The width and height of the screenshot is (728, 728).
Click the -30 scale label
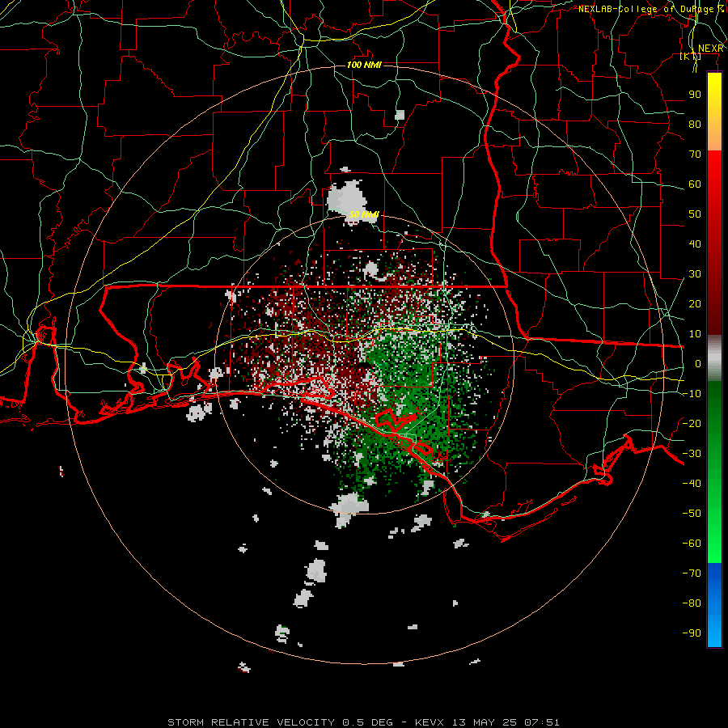tap(692, 454)
